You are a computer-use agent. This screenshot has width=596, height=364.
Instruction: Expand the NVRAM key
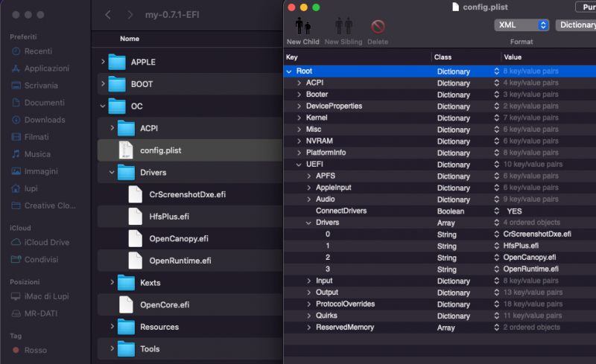coord(299,141)
